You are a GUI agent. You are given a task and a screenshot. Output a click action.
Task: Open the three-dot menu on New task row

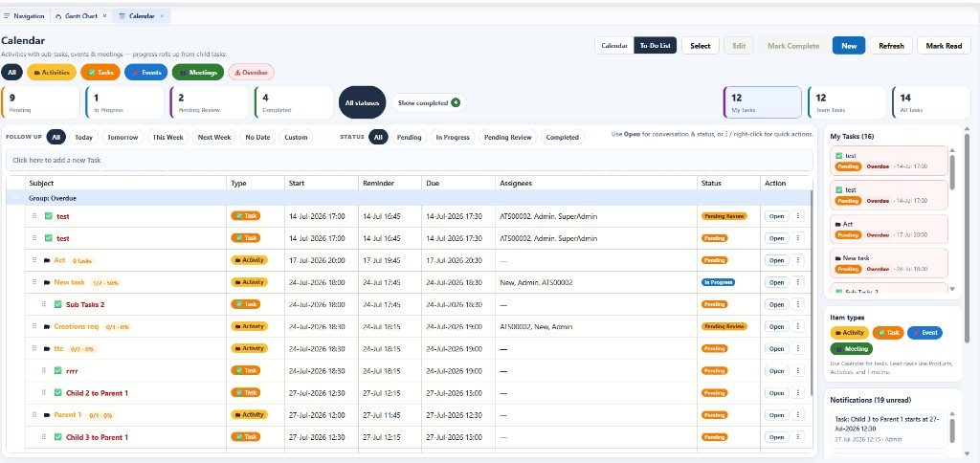pyautogui.click(x=797, y=282)
